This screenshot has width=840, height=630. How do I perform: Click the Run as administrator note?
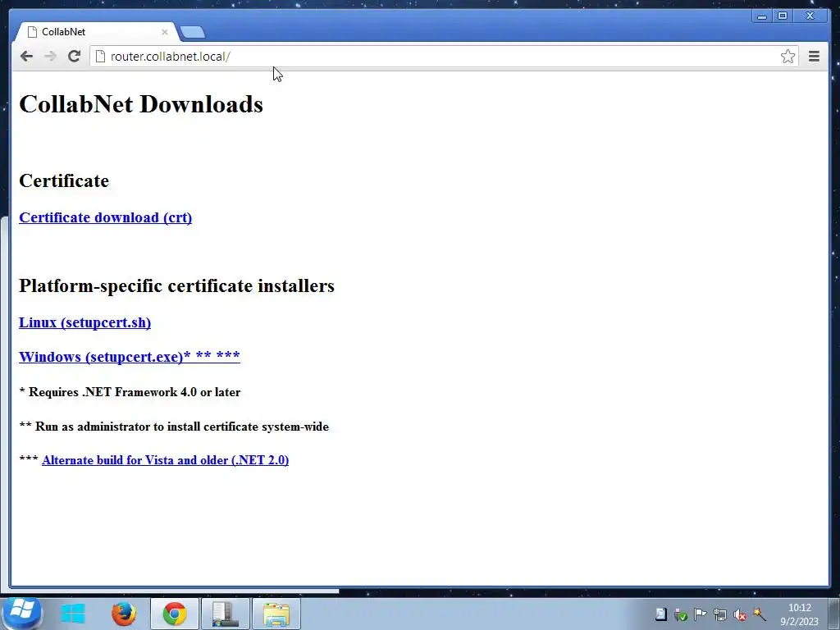click(174, 427)
